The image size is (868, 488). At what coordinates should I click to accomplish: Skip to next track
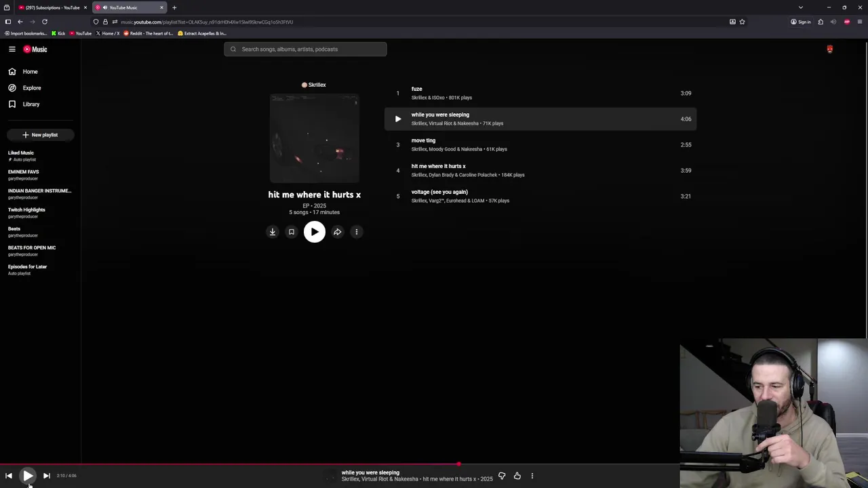pos(46,476)
